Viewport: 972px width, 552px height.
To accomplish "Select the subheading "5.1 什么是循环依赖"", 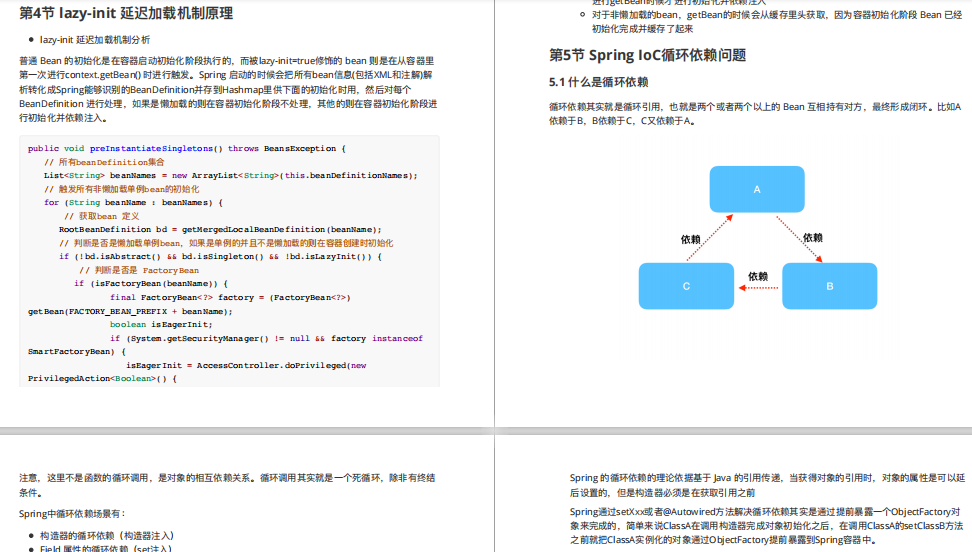I will click(x=598, y=82).
